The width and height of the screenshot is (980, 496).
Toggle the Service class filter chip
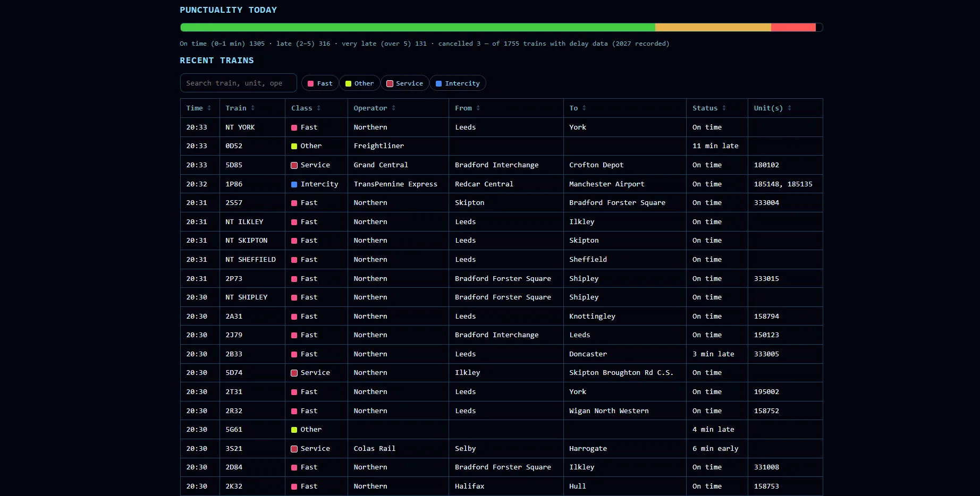(x=405, y=83)
